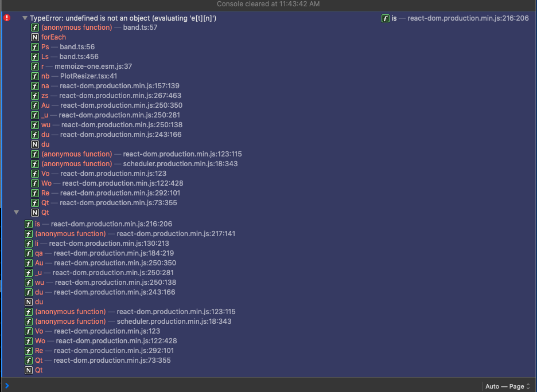Open react-dom.production.min.js:184:219 link
Screen dimensions: 537x392
114,253
